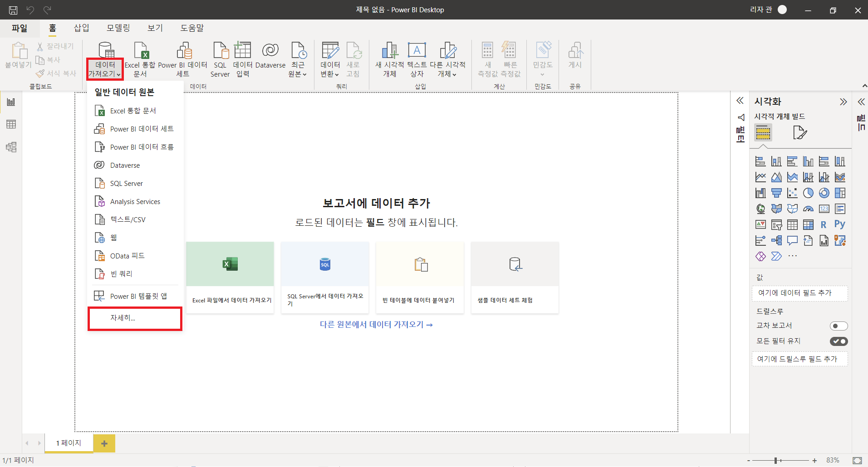Select the matrix visual icon
The image size is (868, 467).
(808, 224)
